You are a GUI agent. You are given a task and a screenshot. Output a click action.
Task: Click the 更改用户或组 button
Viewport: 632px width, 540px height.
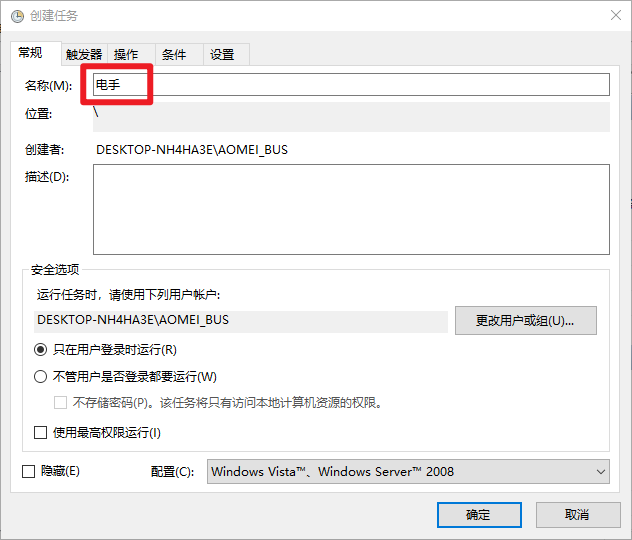click(526, 321)
